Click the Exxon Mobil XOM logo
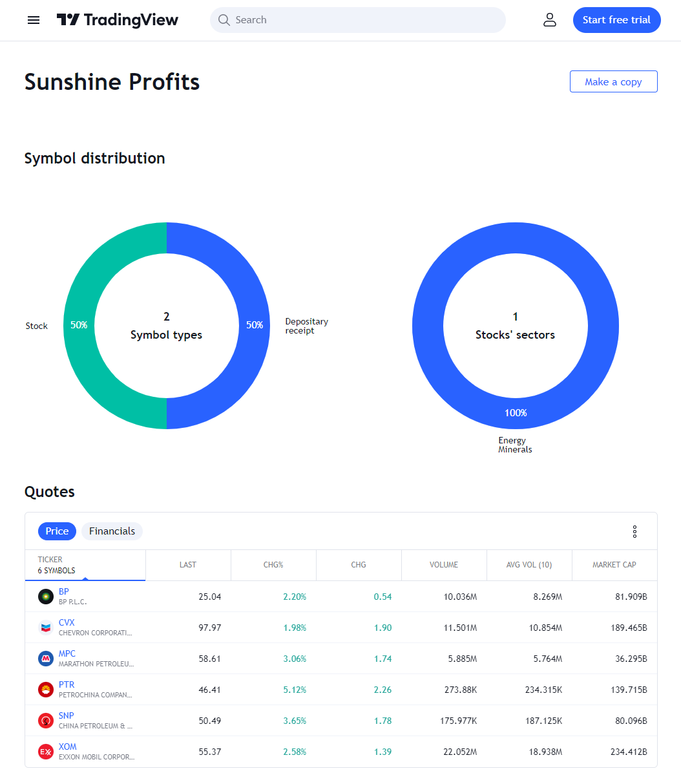The image size is (681, 784). click(45, 752)
